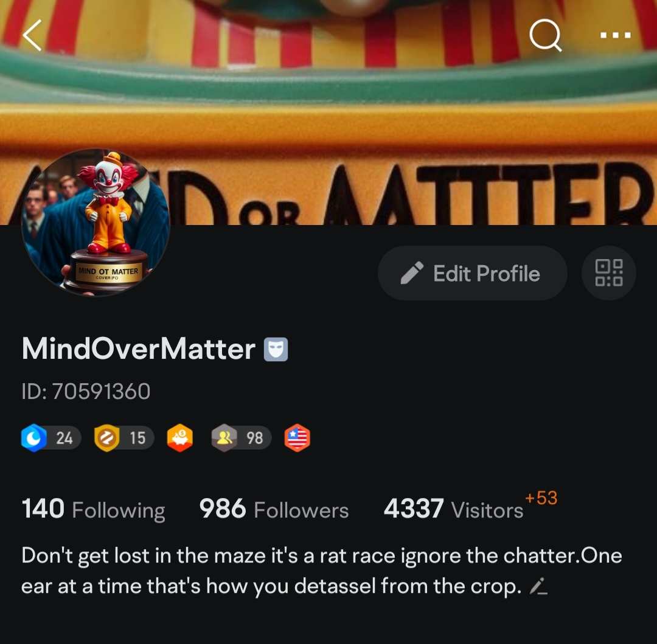Image resolution: width=657 pixels, height=644 pixels.
Task: Click the Edit Profile button
Action: pos(473,273)
